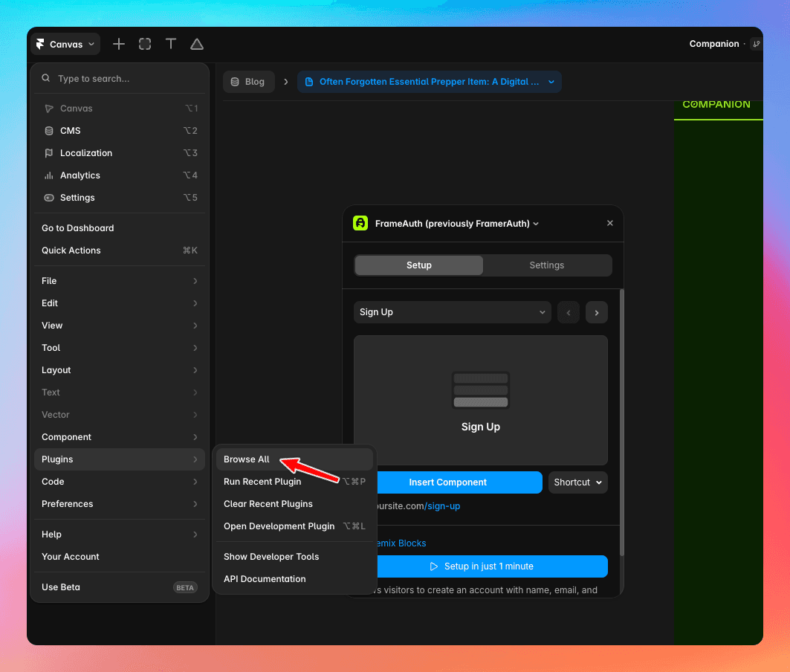The width and height of the screenshot is (790, 672).
Task: Select the Text tool icon
Action: tap(171, 44)
